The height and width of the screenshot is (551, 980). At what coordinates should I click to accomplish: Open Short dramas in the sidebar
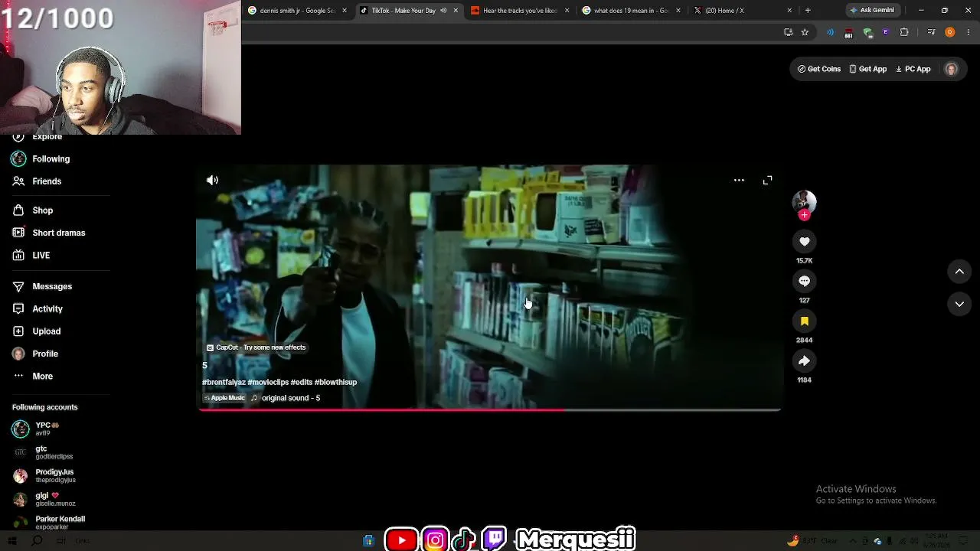(x=48, y=233)
